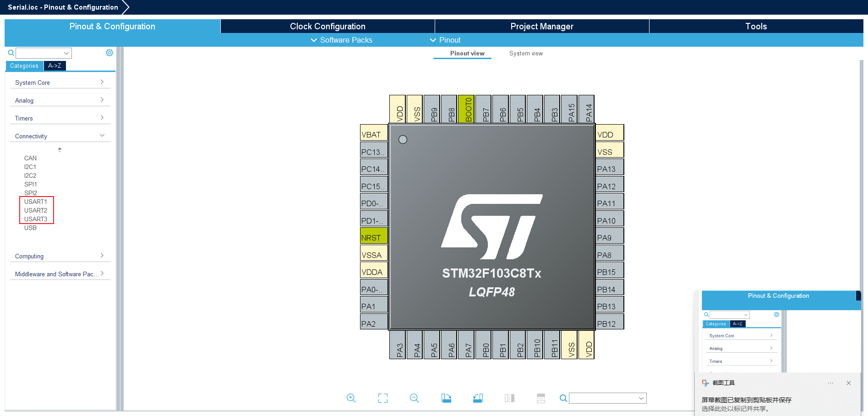Image resolution: width=868 pixels, height=416 pixels.
Task: Open the Project Manager tab
Action: point(542,27)
